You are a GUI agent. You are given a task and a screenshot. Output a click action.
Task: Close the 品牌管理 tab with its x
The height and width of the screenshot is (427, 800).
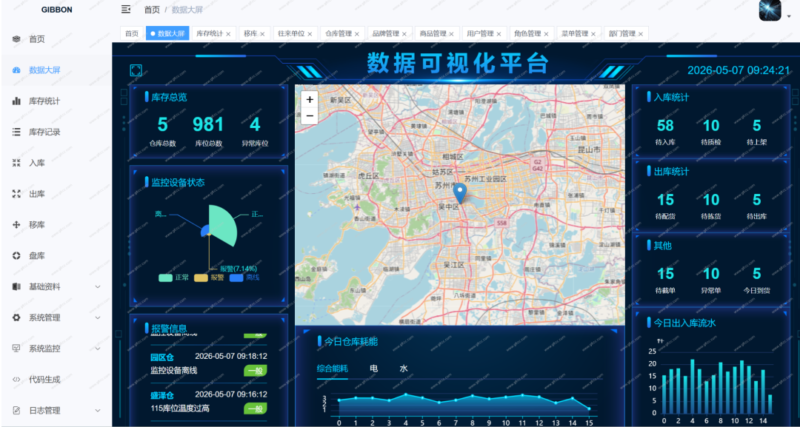[404, 34]
